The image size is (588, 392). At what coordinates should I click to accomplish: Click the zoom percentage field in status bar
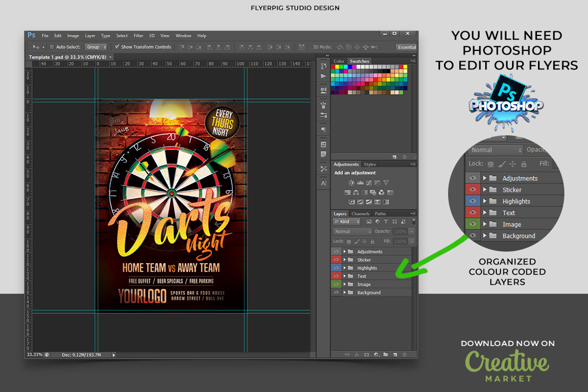pyautogui.click(x=34, y=354)
